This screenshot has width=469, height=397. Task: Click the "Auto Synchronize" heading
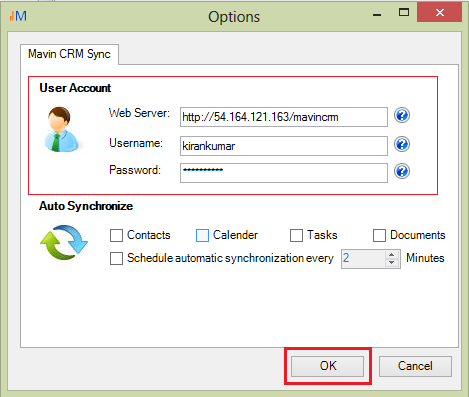click(x=86, y=206)
